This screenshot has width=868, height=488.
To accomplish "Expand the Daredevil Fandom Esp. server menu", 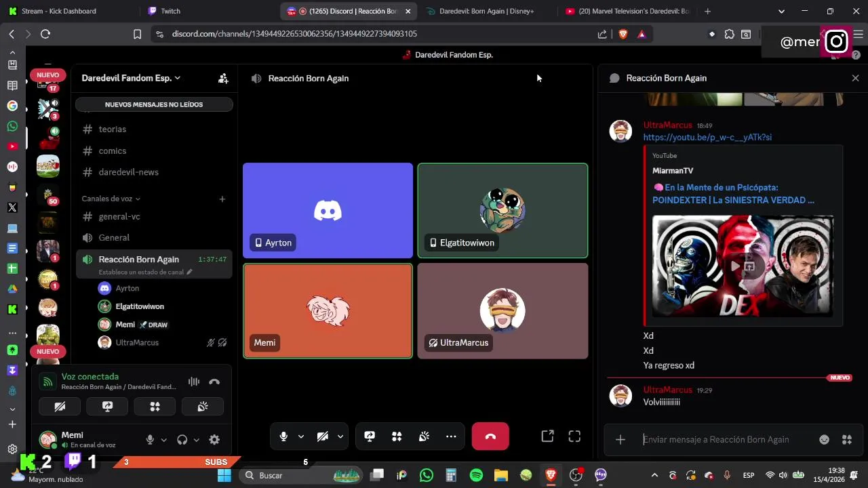I will click(x=131, y=78).
